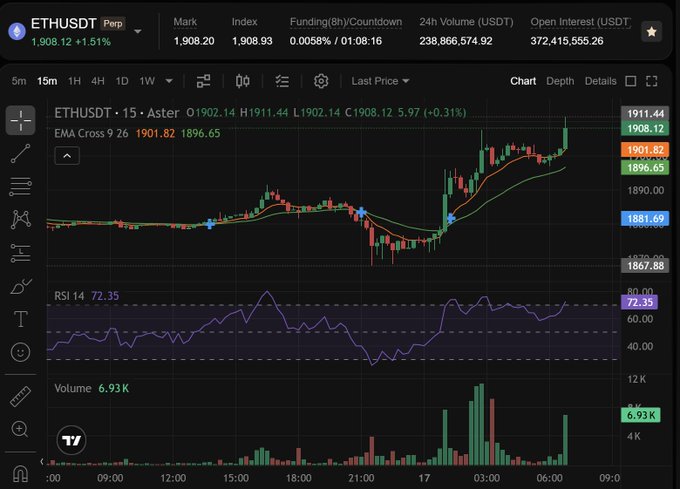This screenshot has width=680, height=489.
Task: Click the 21:00 time axis label
Action: click(361, 478)
